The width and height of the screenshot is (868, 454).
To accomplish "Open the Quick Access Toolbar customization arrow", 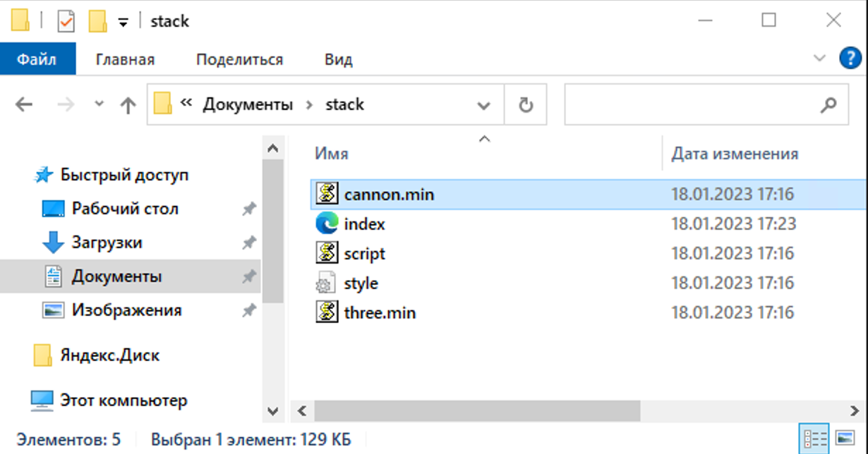I will (x=123, y=21).
